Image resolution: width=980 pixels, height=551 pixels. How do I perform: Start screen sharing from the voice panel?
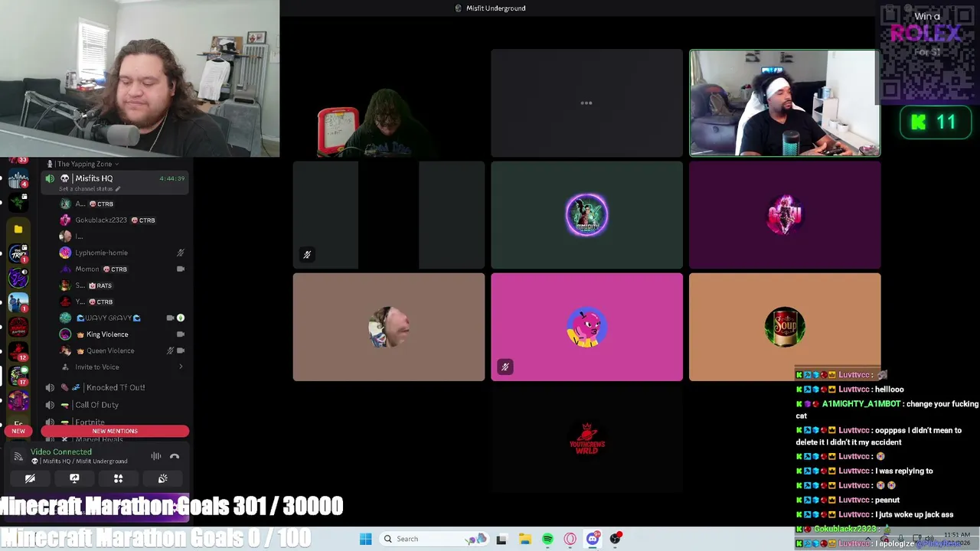click(x=74, y=478)
